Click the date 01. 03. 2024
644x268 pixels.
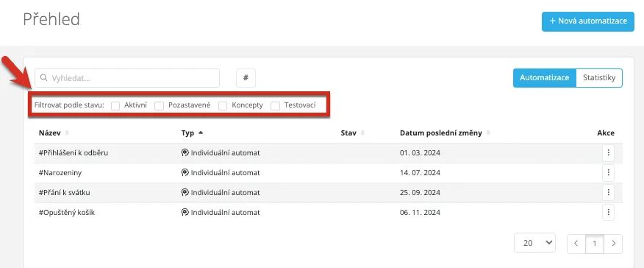(x=420, y=153)
